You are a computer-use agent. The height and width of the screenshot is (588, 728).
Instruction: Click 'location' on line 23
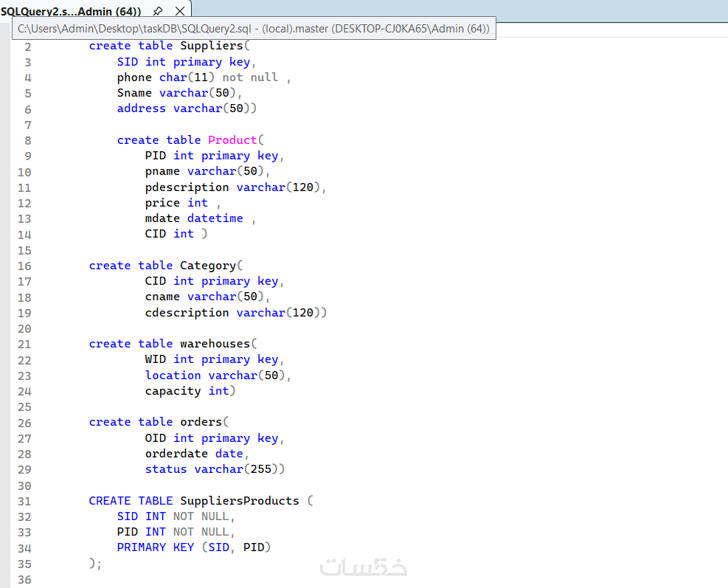pyautogui.click(x=173, y=376)
